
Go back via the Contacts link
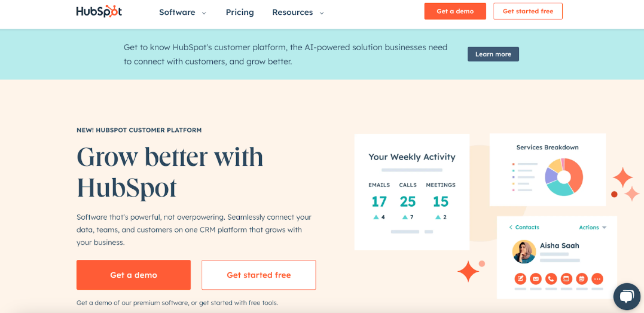tap(524, 227)
